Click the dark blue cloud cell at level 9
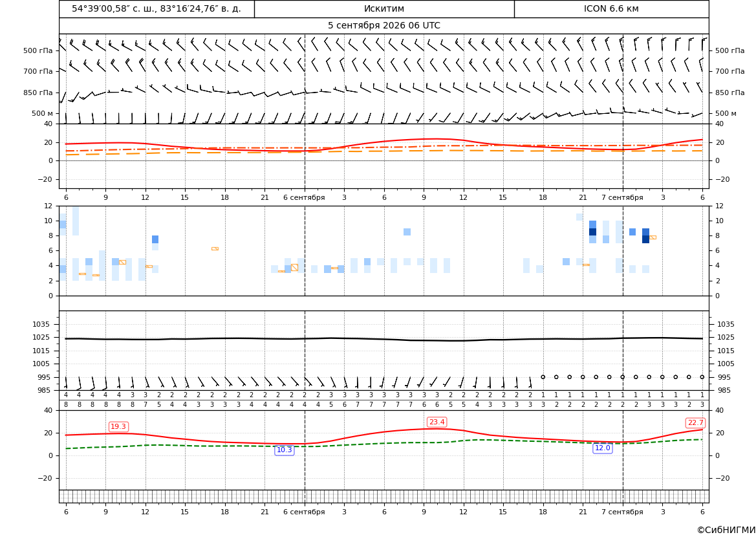 [592, 232]
